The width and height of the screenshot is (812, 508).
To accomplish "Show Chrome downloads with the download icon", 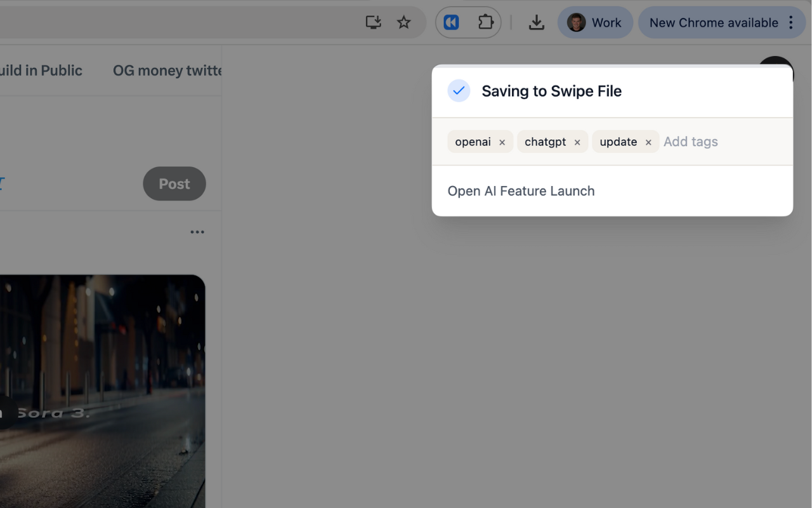I will [x=536, y=22].
